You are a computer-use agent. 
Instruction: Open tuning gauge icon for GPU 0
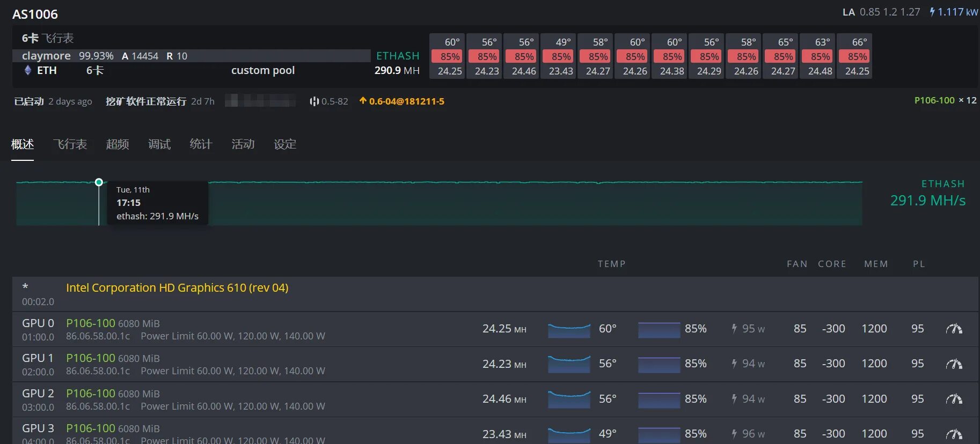pos(954,329)
